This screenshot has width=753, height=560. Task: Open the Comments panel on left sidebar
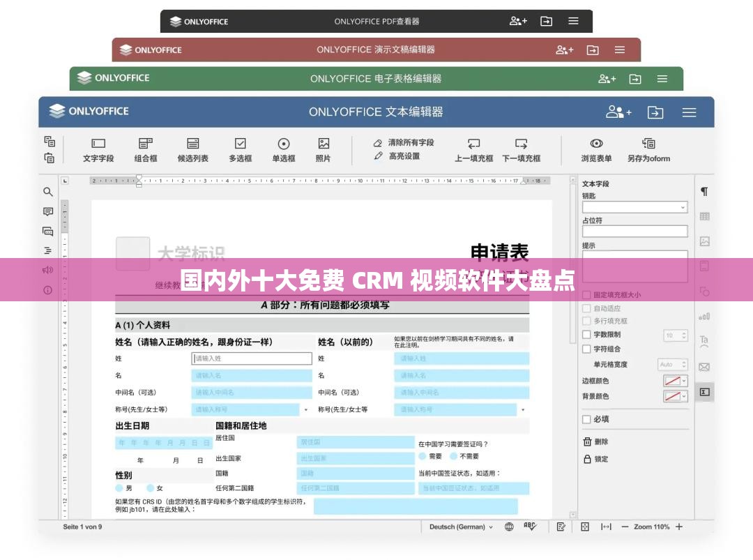[47, 211]
